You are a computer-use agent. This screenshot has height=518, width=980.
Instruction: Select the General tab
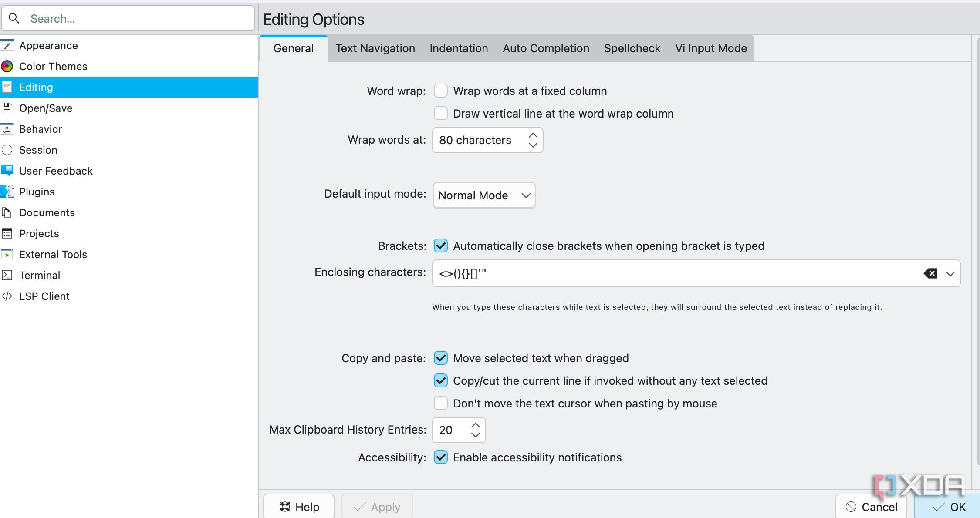click(293, 48)
